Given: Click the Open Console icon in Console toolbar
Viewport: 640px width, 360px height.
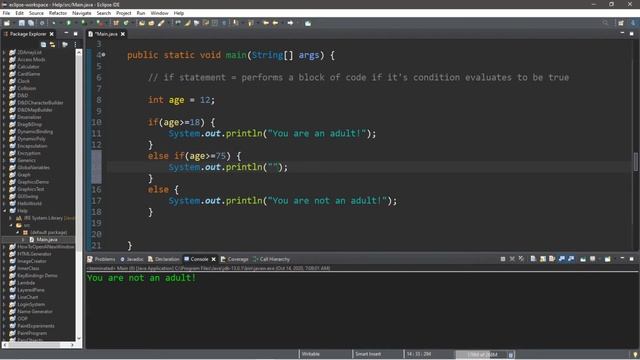Looking at the screenshot, I should [x=607, y=259].
